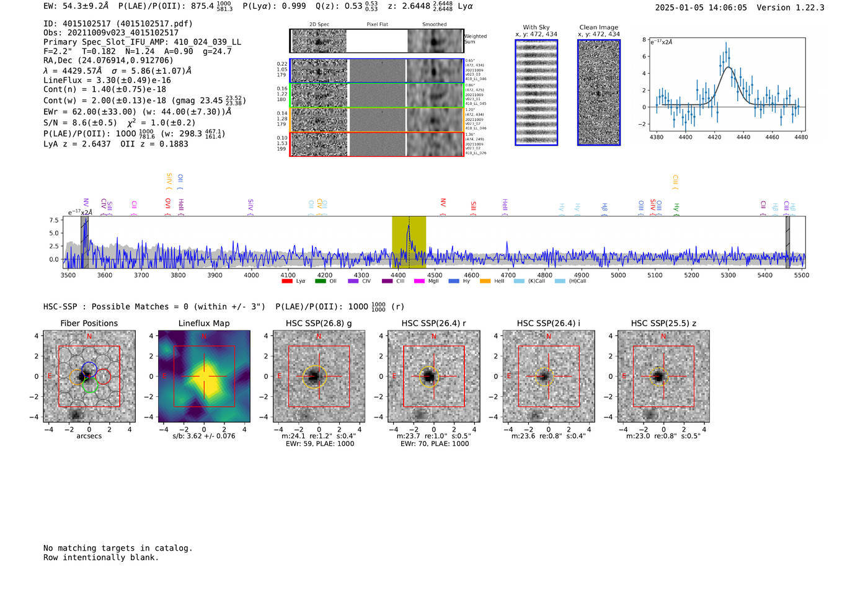Click the No matching targets in catalog text
This screenshot has height=591, width=868.
pyautogui.click(x=118, y=548)
